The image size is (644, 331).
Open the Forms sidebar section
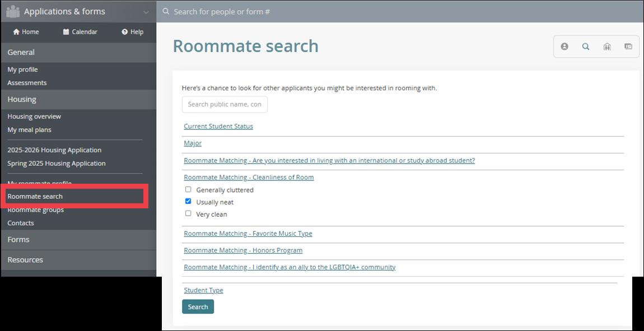18,239
